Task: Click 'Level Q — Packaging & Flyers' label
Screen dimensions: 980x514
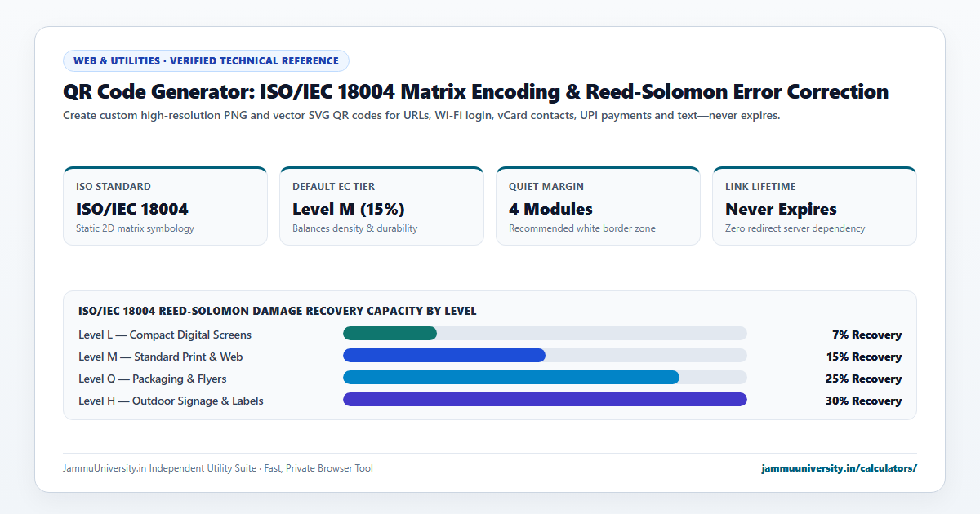Action: (x=153, y=379)
